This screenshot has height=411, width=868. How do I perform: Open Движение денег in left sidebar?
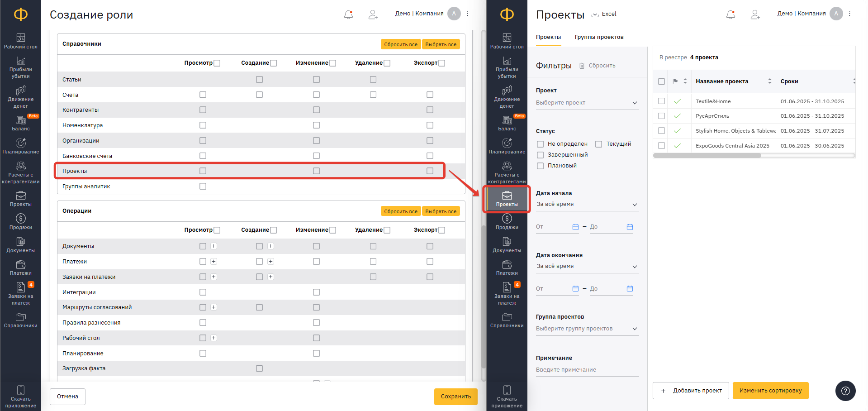point(20,97)
